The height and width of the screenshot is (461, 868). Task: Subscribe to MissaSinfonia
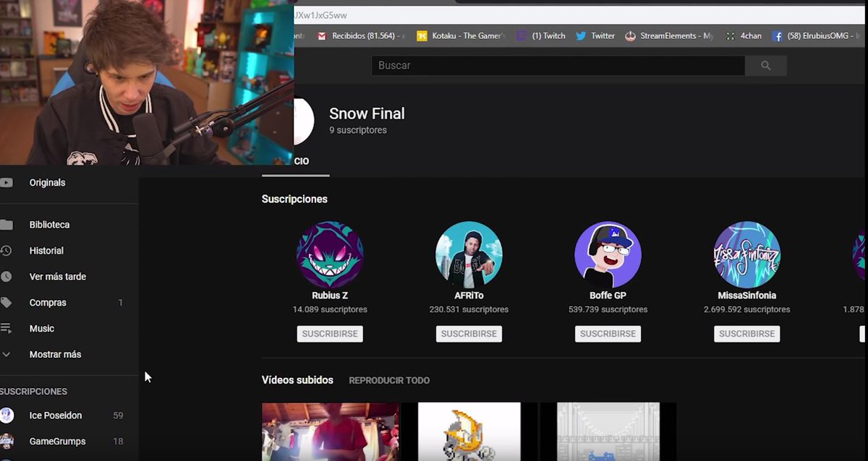click(746, 334)
